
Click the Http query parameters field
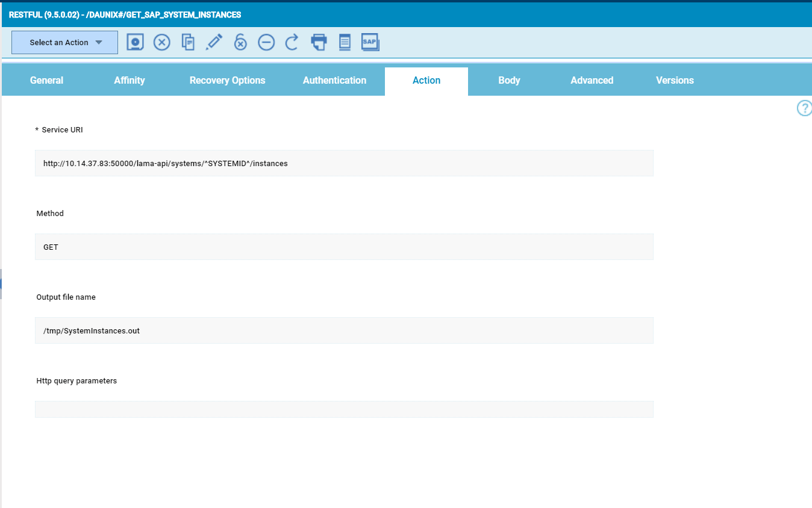coord(343,409)
